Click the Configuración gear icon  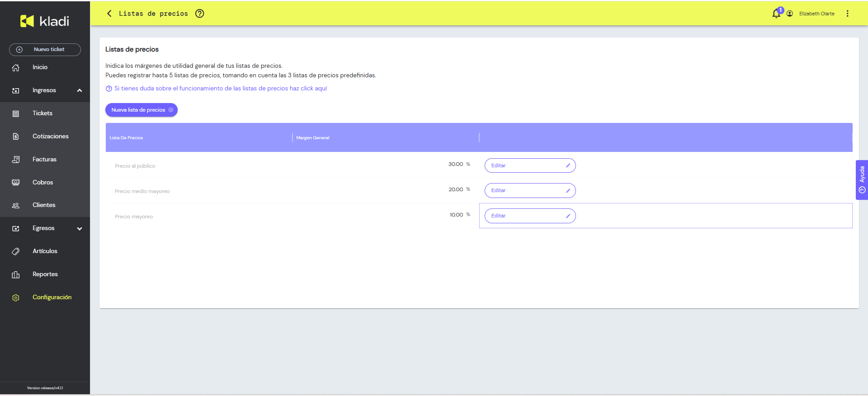[16, 297]
